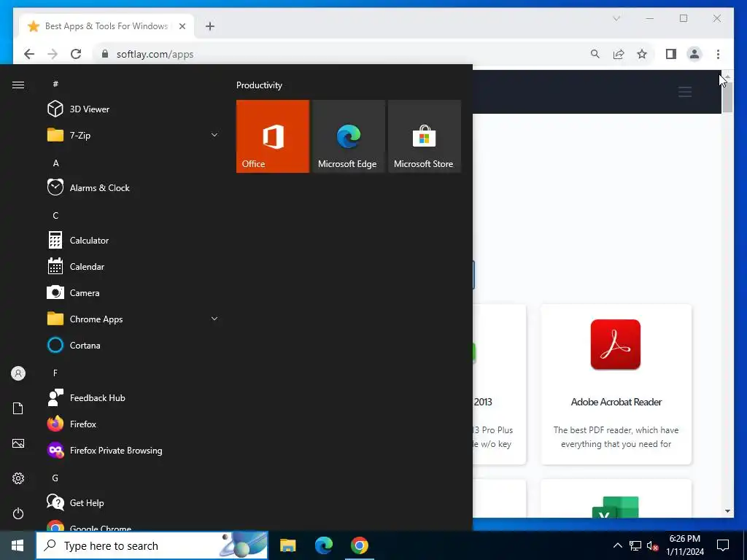Focus the taskbar search box
The width and height of the screenshot is (747, 560).
152,545
